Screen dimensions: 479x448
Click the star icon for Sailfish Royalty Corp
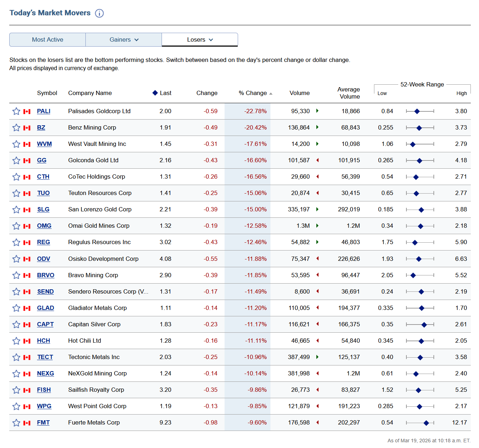click(x=16, y=390)
